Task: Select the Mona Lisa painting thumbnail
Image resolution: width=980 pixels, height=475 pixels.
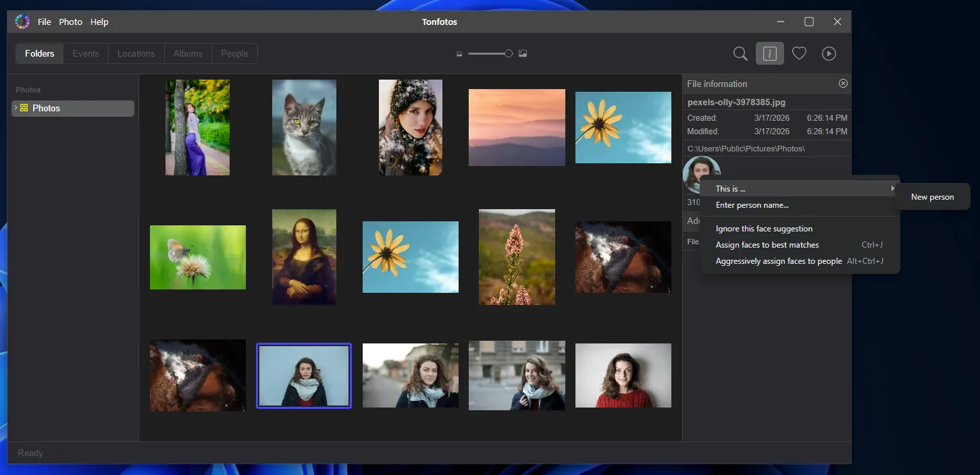Action: 304,256
